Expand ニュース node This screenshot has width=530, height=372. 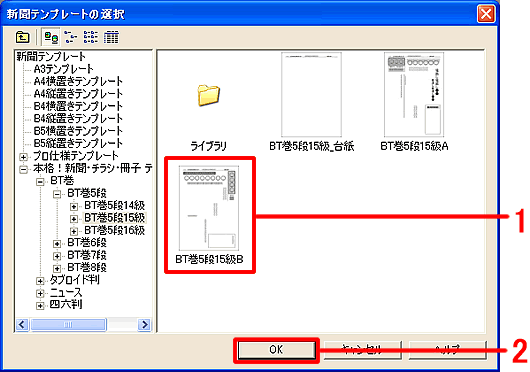coord(40,293)
